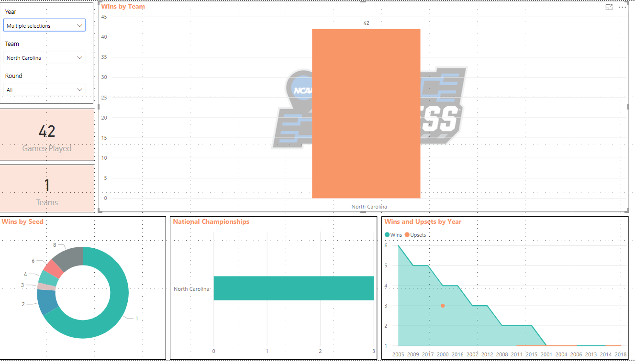Click the 42 data label above column
The width and height of the screenshot is (635, 364).
pyautogui.click(x=367, y=23)
